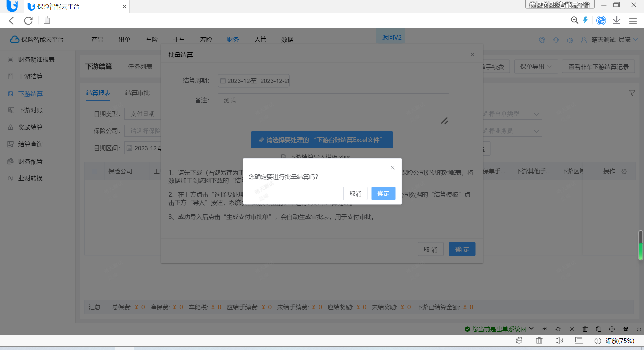Screen dimensions: 644x350
Task: Open the customer service headset icon
Action: 556,40
